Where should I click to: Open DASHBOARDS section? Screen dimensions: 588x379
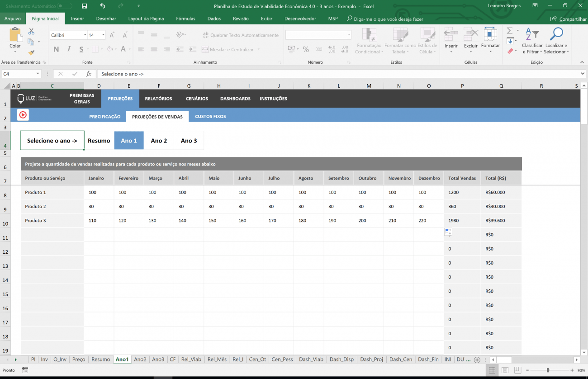tap(235, 99)
